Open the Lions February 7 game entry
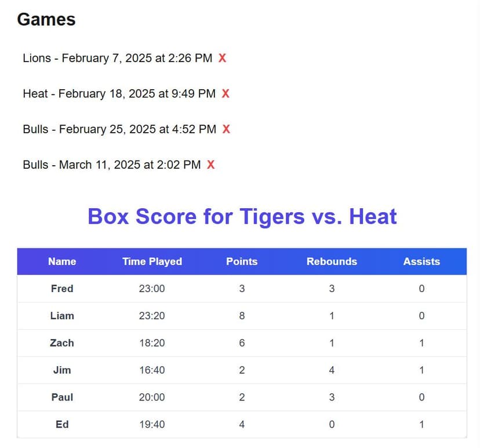The height and width of the screenshot is (448, 480). click(x=117, y=58)
